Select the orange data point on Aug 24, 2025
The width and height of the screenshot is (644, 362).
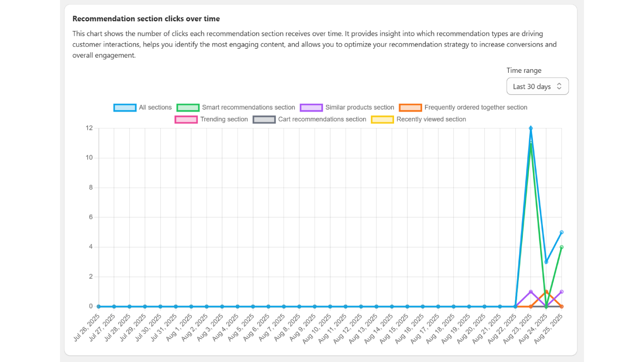(546, 291)
